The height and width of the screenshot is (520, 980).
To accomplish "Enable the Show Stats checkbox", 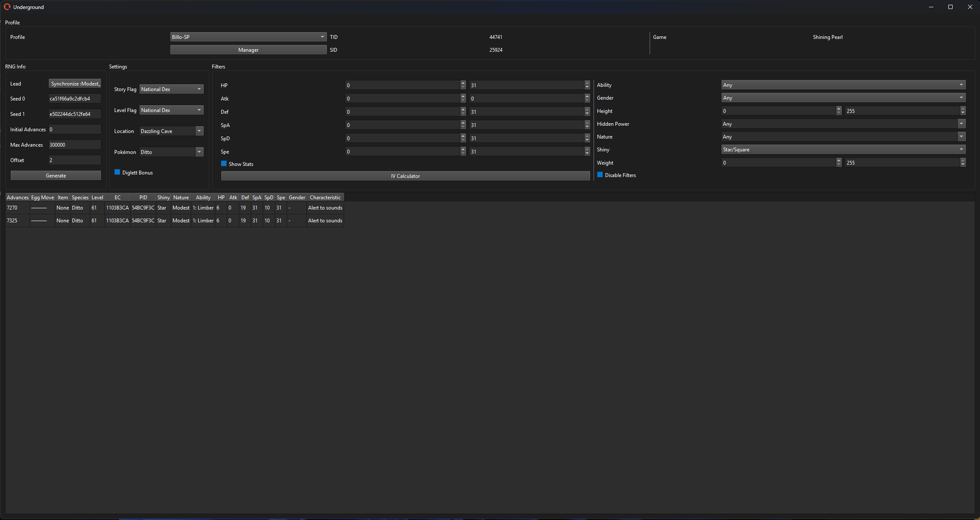I will point(224,164).
